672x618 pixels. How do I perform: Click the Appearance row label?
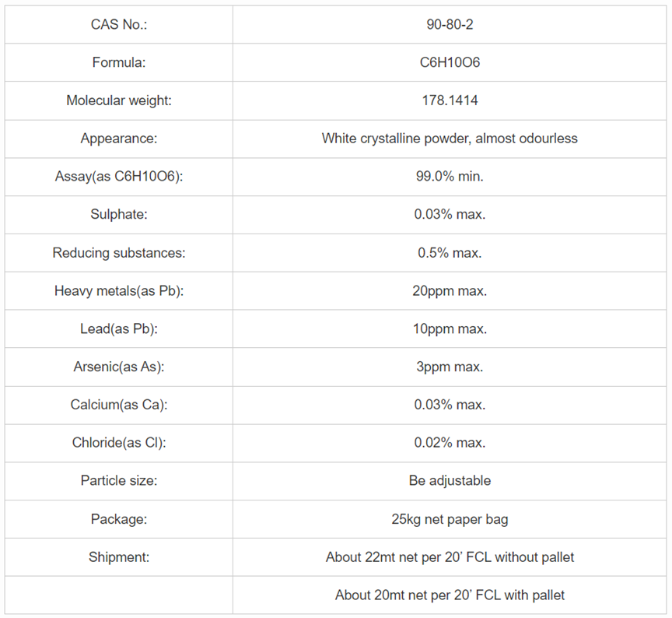pyautogui.click(x=119, y=139)
